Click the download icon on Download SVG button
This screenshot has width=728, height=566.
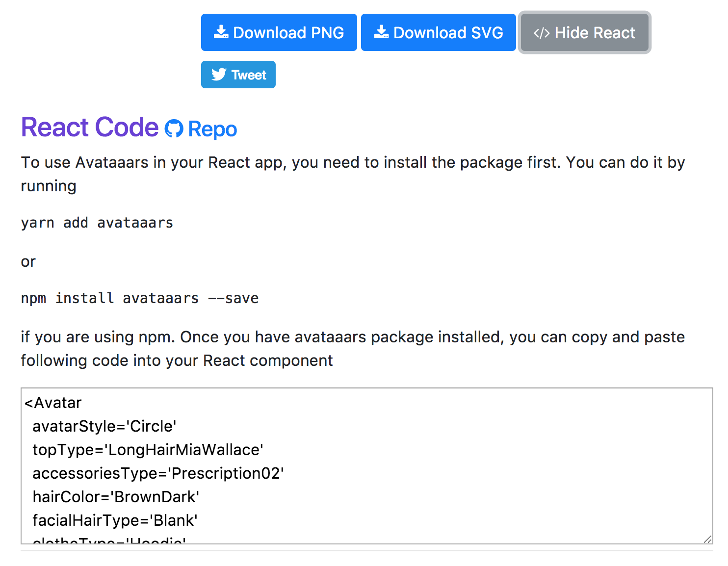[381, 32]
